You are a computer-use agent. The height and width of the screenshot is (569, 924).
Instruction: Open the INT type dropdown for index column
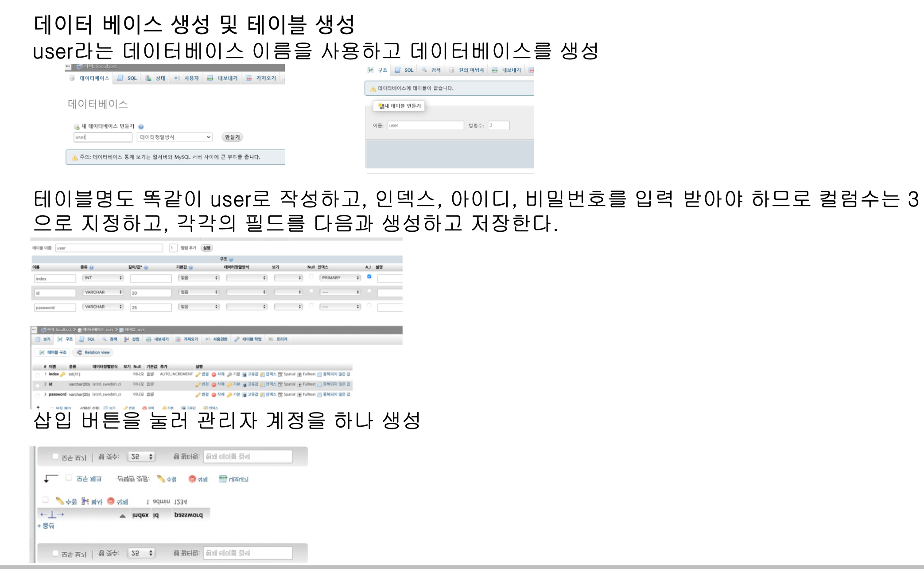103,278
